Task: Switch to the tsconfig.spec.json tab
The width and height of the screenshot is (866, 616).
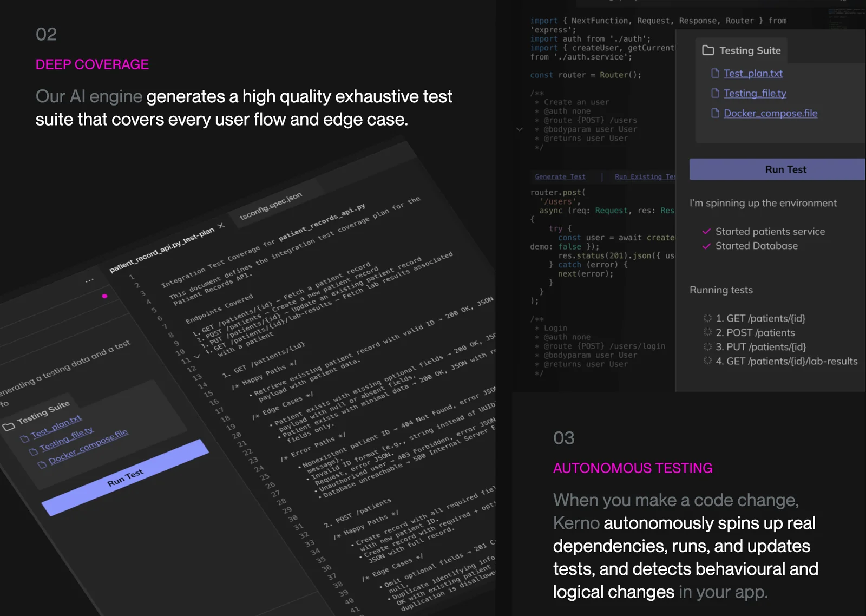Action: click(x=271, y=206)
